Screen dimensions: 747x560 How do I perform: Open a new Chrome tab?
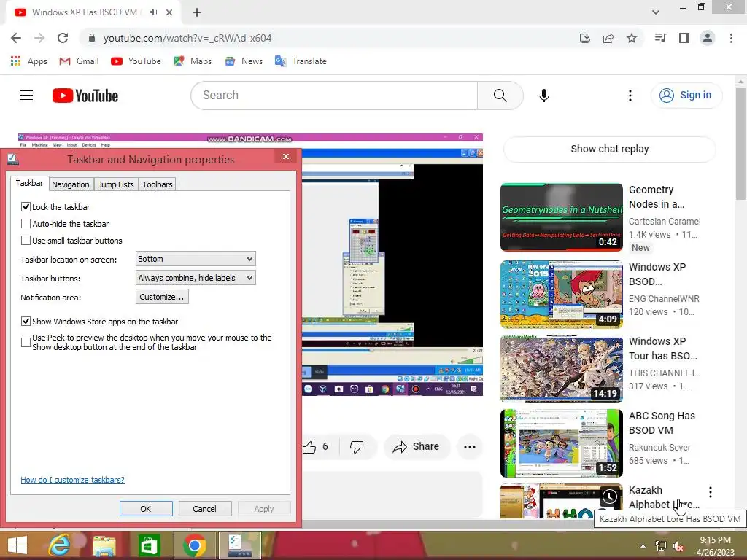click(197, 12)
